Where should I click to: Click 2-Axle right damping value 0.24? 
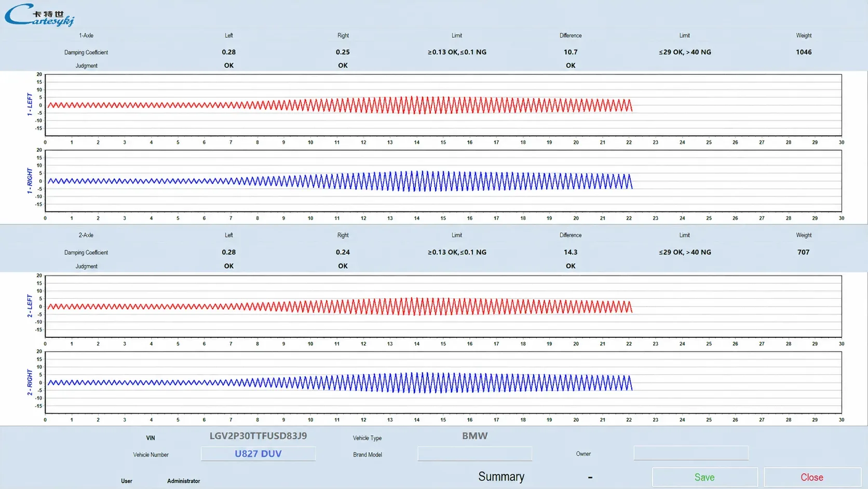tap(343, 252)
